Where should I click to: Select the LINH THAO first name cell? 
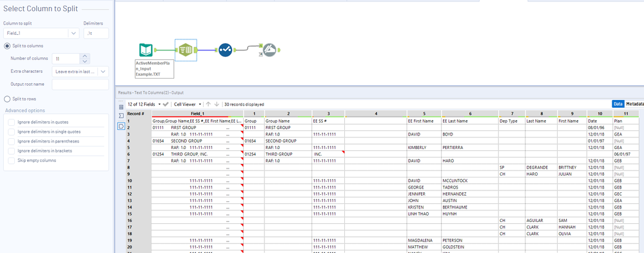(424, 214)
